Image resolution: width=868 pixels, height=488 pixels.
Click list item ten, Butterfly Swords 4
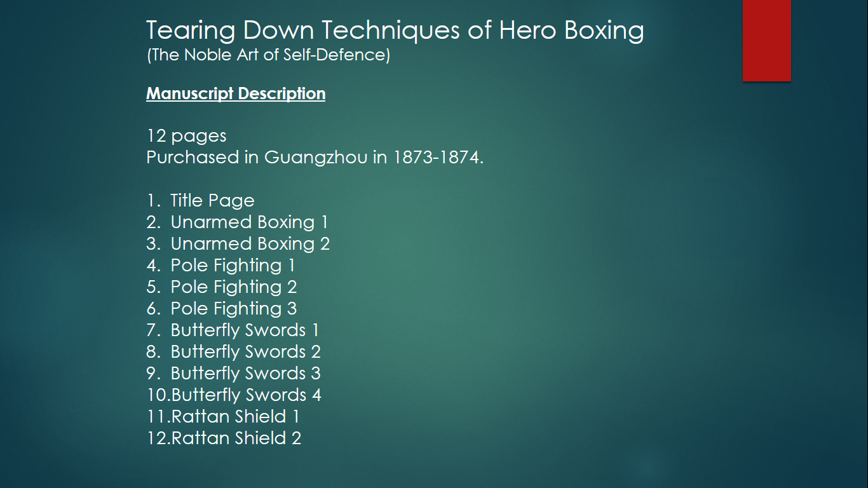point(246,395)
